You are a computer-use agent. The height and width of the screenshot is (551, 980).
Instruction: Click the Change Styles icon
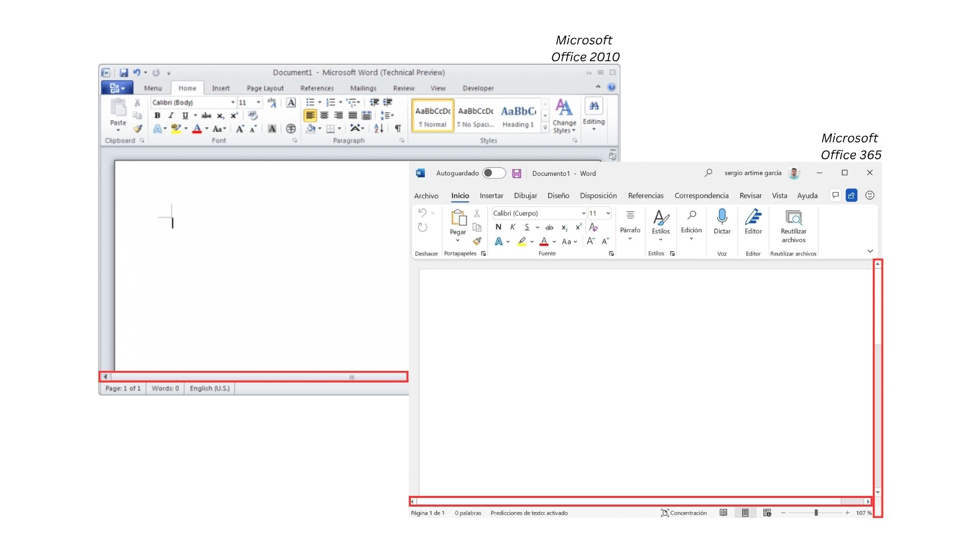tap(564, 109)
